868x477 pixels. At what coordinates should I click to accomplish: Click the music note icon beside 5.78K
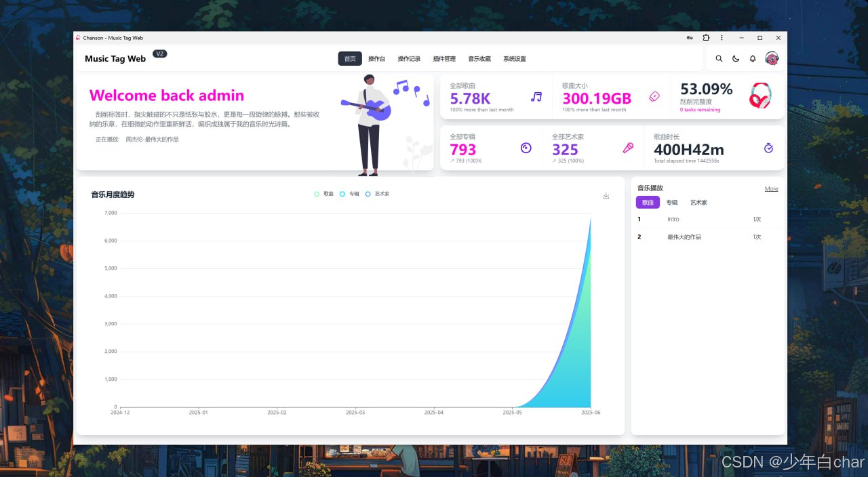[x=536, y=97]
